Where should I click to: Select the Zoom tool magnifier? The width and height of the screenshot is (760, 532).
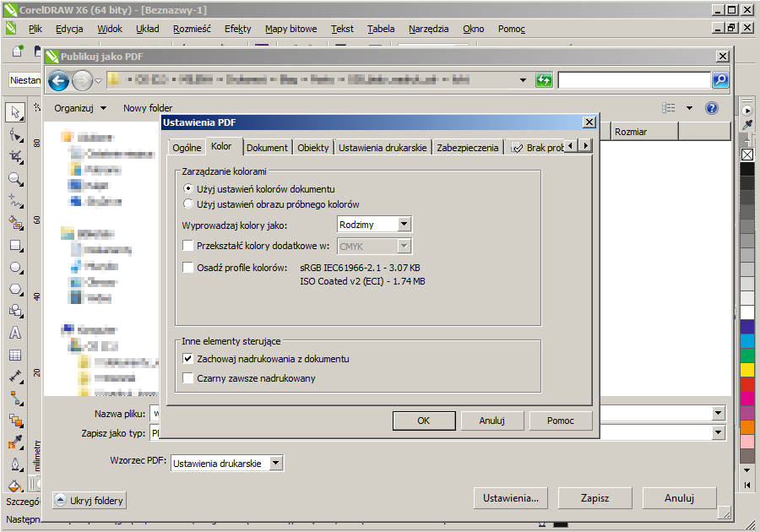[x=15, y=179]
